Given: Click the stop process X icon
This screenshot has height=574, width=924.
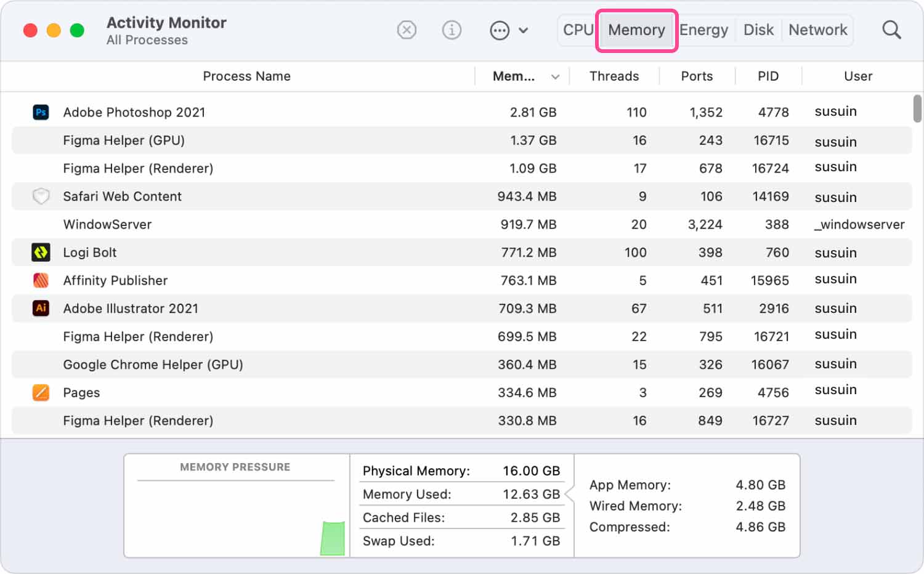Looking at the screenshot, I should [407, 30].
